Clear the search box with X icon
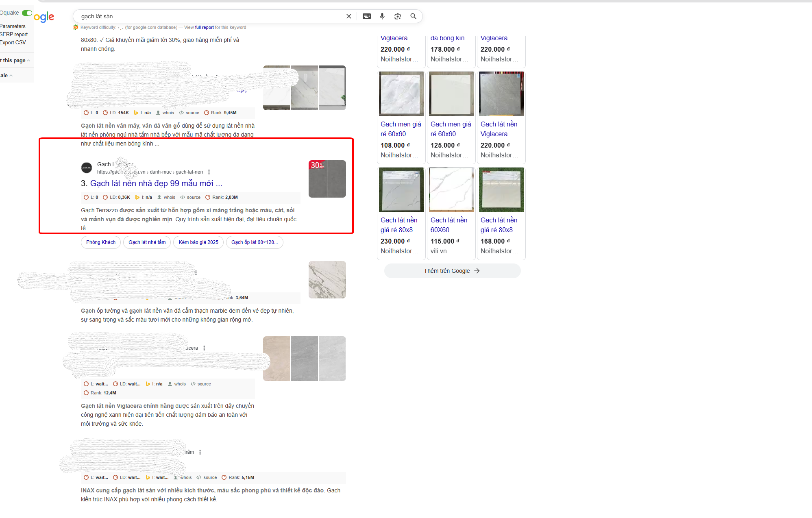The height and width of the screenshot is (518, 812). (x=348, y=16)
